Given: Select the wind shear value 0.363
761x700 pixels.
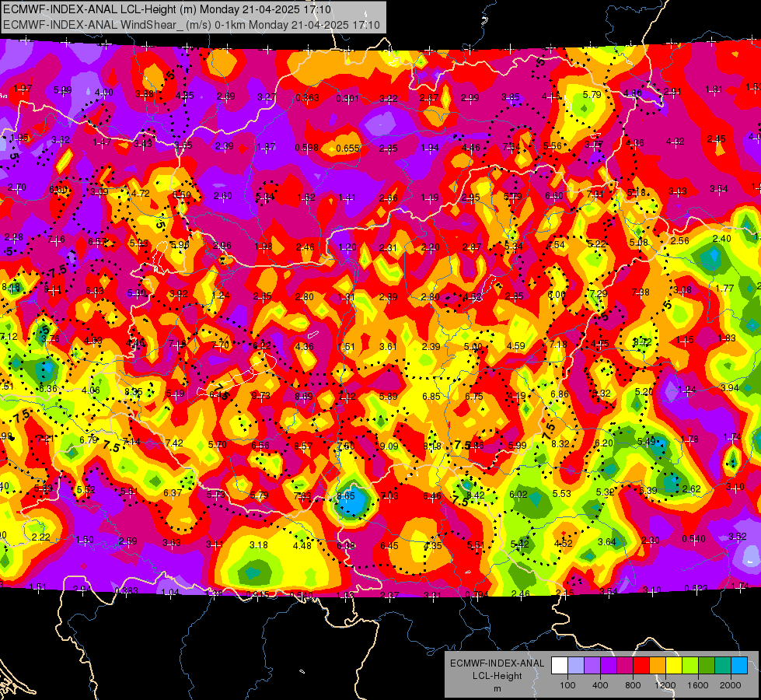Looking at the screenshot, I should point(307,98).
